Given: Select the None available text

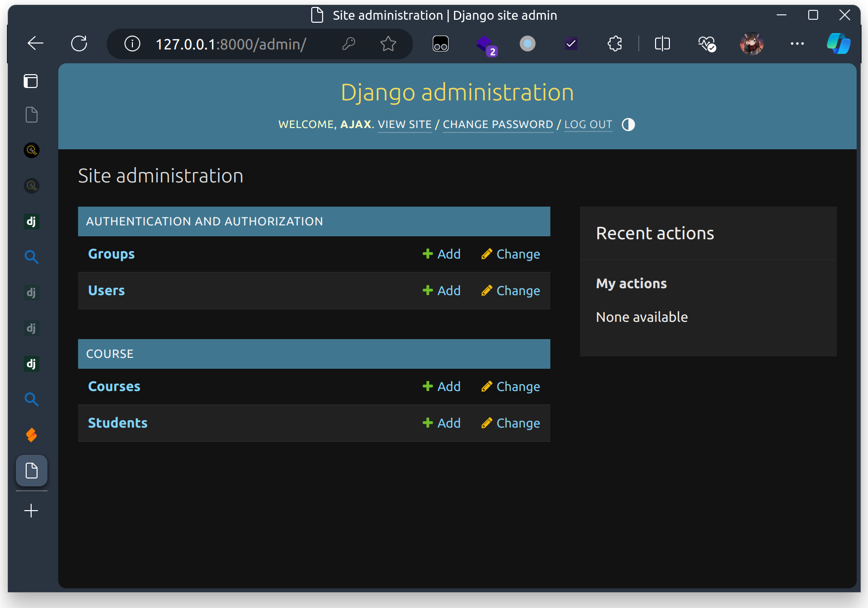Looking at the screenshot, I should (642, 317).
